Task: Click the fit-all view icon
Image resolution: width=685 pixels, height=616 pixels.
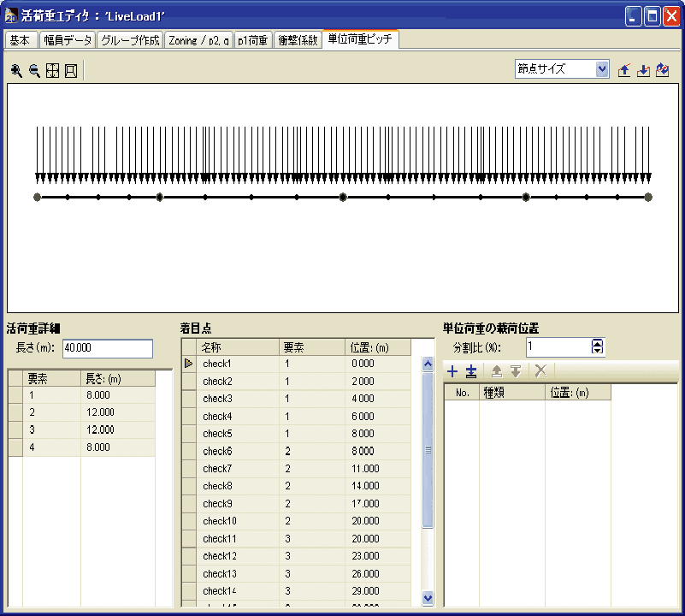Action: point(52,71)
